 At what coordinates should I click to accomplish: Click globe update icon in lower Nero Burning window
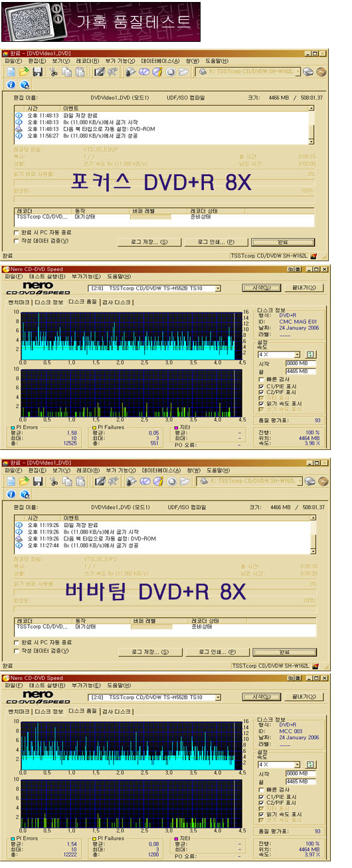pos(25,494)
